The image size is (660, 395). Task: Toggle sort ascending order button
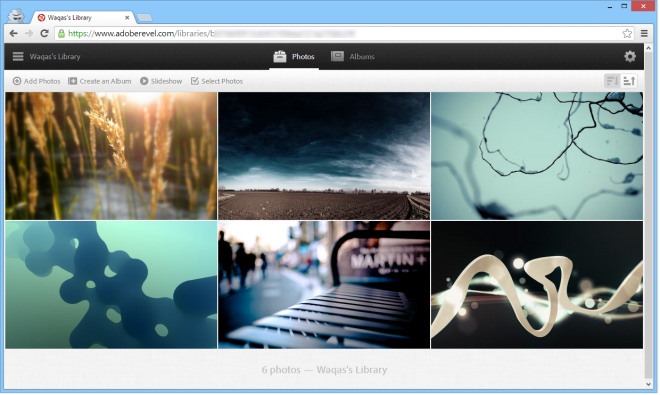[629, 80]
